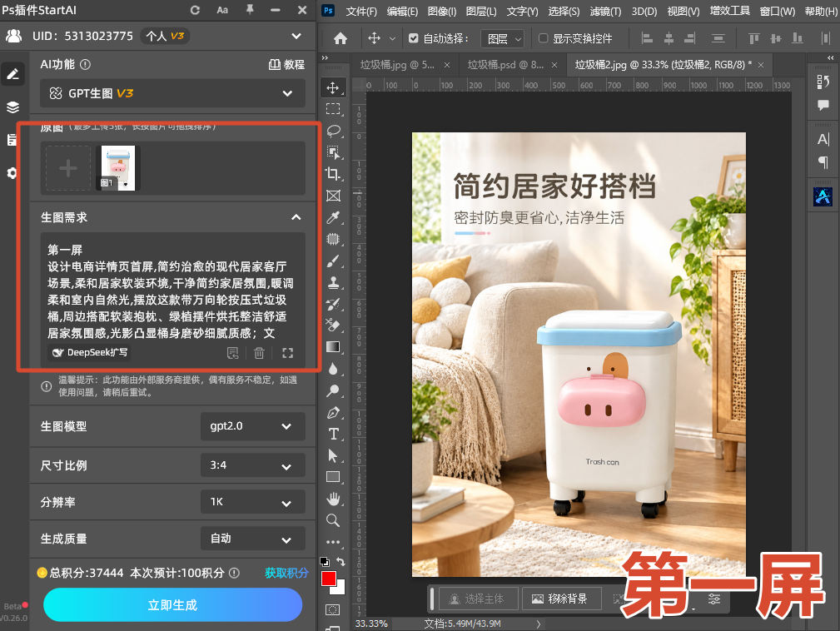The height and width of the screenshot is (631, 840).
Task: Click the red foreground color swatch
Action: pos(328,579)
